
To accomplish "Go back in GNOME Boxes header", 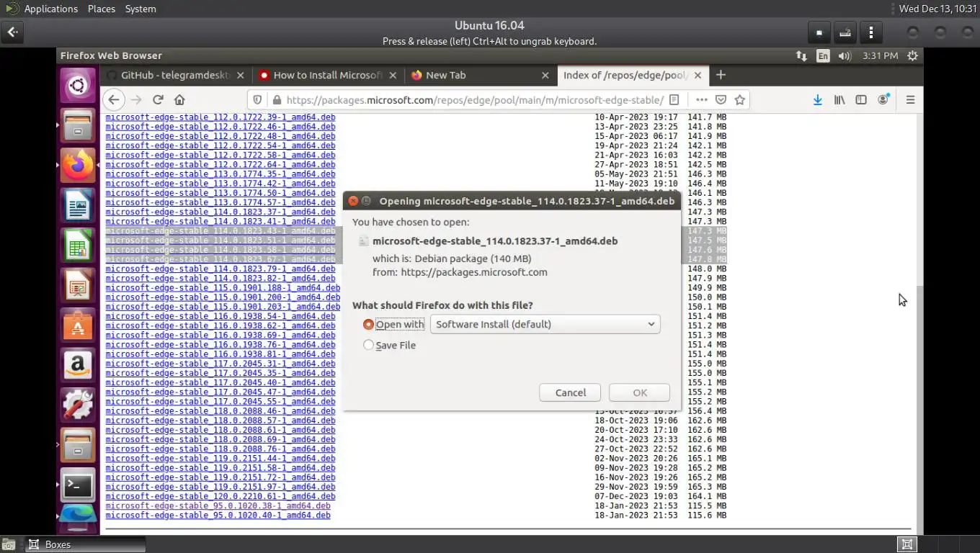I will pos(13,32).
